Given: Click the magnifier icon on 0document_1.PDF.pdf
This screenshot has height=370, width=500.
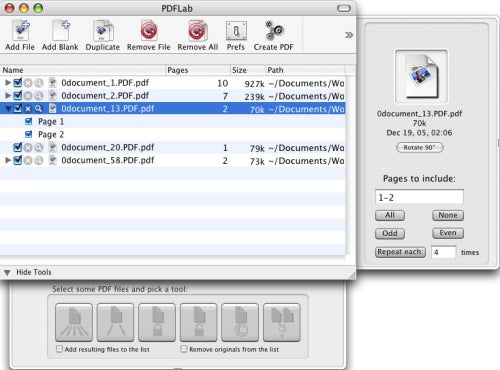Looking at the screenshot, I should click(x=39, y=83).
